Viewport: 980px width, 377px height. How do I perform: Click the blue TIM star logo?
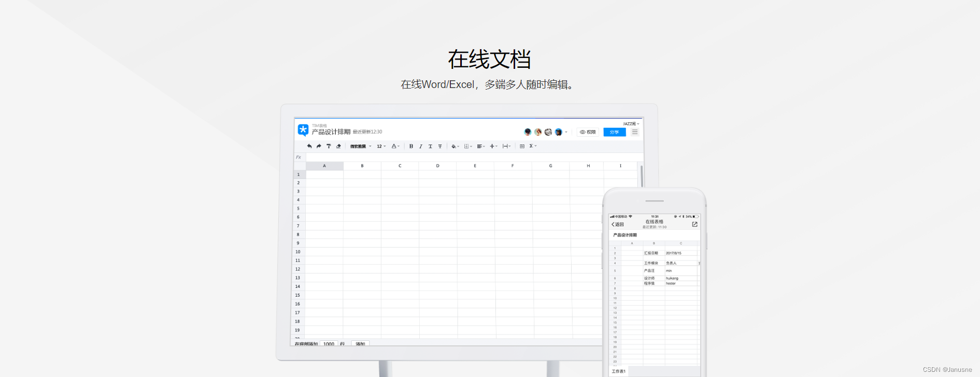pyautogui.click(x=303, y=130)
